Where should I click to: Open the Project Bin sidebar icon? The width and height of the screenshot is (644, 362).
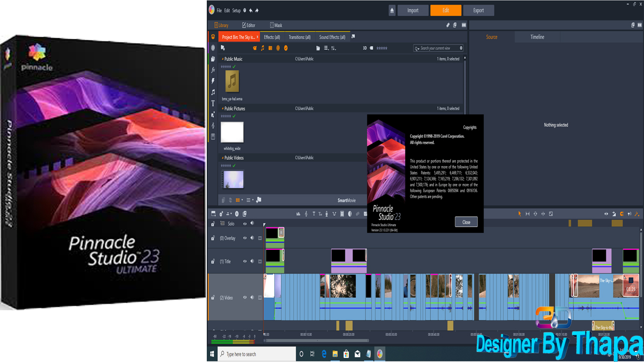coord(213,37)
